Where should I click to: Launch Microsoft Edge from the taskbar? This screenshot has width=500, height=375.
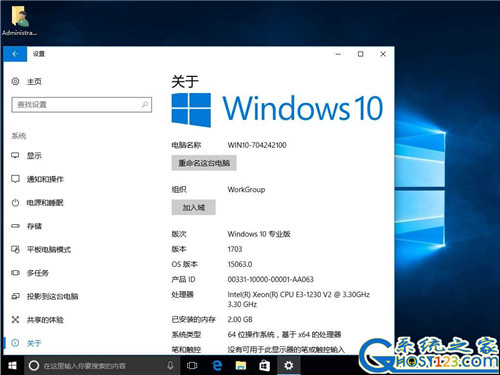click(217, 366)
